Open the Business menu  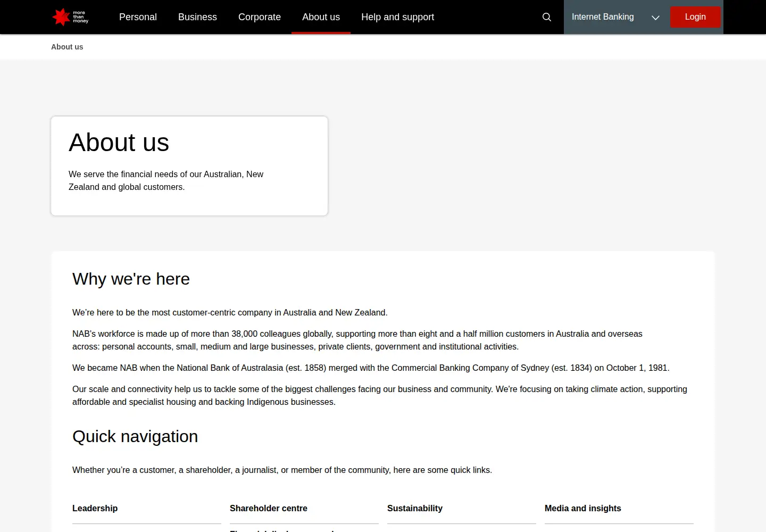click(197, 17)
